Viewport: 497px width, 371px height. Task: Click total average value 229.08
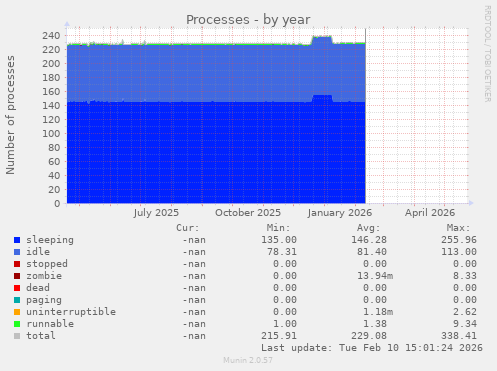click(x=369, y=336)
